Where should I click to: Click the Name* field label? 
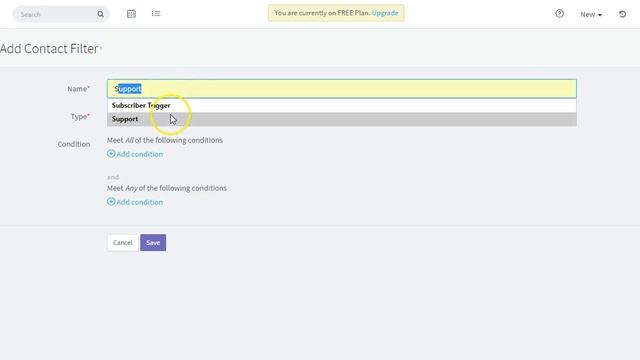[x=78, y=89]
